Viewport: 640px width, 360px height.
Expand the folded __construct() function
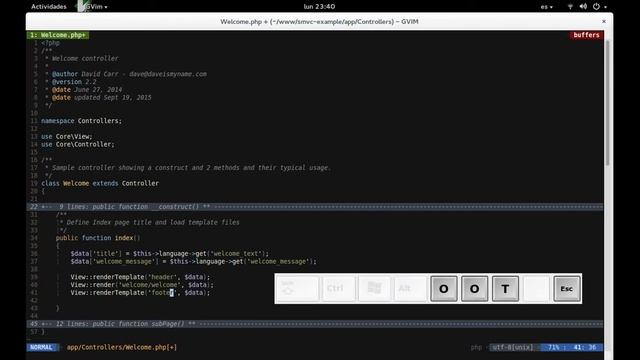click(315, 207)
